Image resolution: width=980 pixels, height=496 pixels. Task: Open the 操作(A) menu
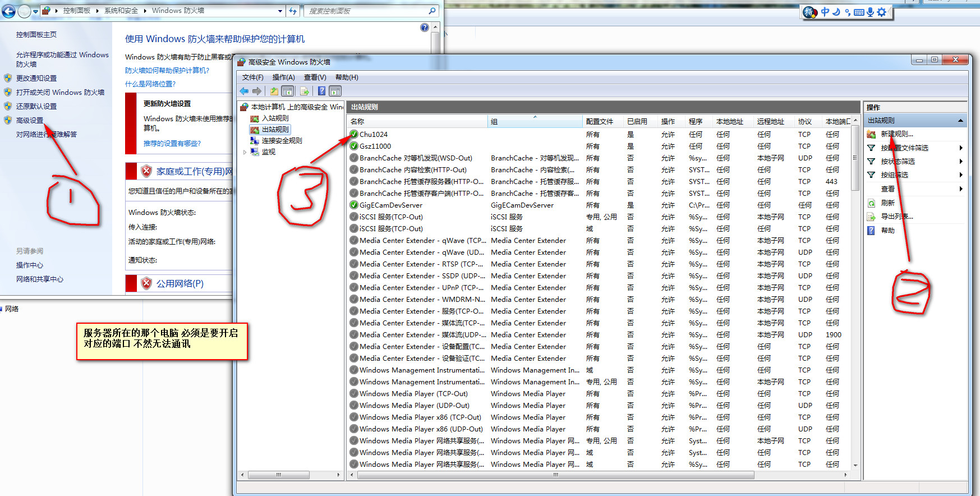click(283, 77)
